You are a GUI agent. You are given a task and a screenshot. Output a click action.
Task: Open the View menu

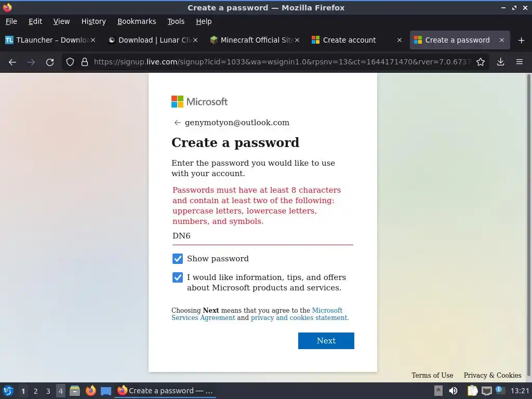pyautogui.click(x=61, y=21)
